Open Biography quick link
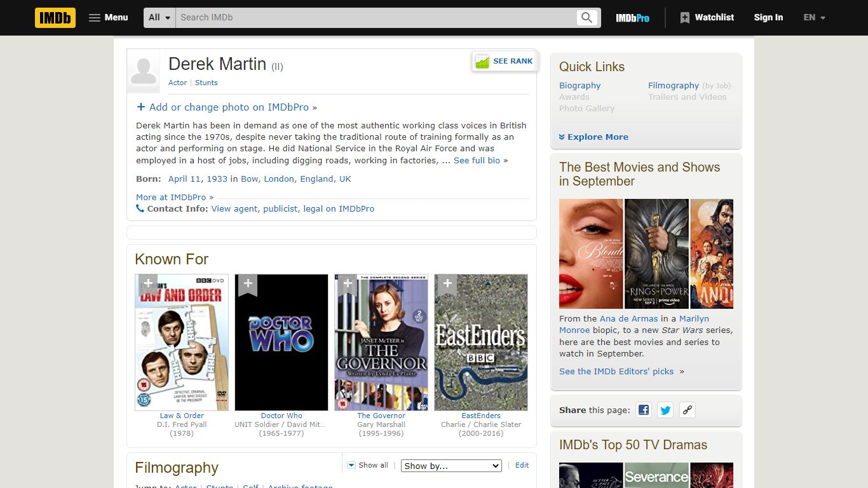This screenshot has width=868, height=488. 580,86
